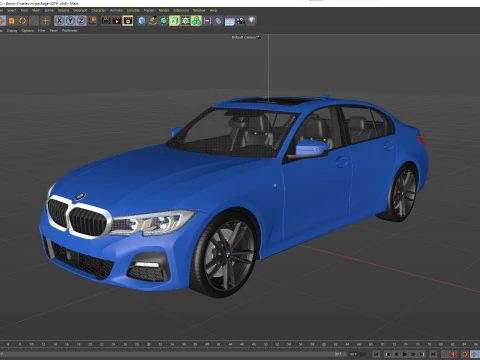The image size is (480, 360).
Task: Add a Subdivision Surface generator
Action: click(x=164, y=21)
